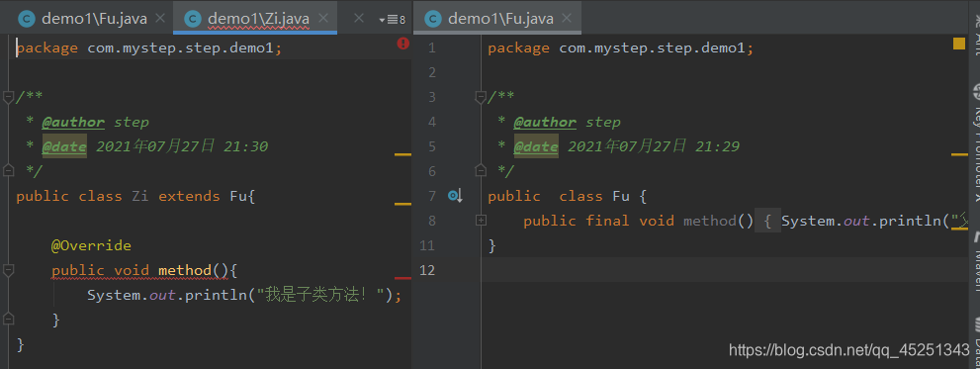Click the extends keyword in Zi.java

pos(190,196)
